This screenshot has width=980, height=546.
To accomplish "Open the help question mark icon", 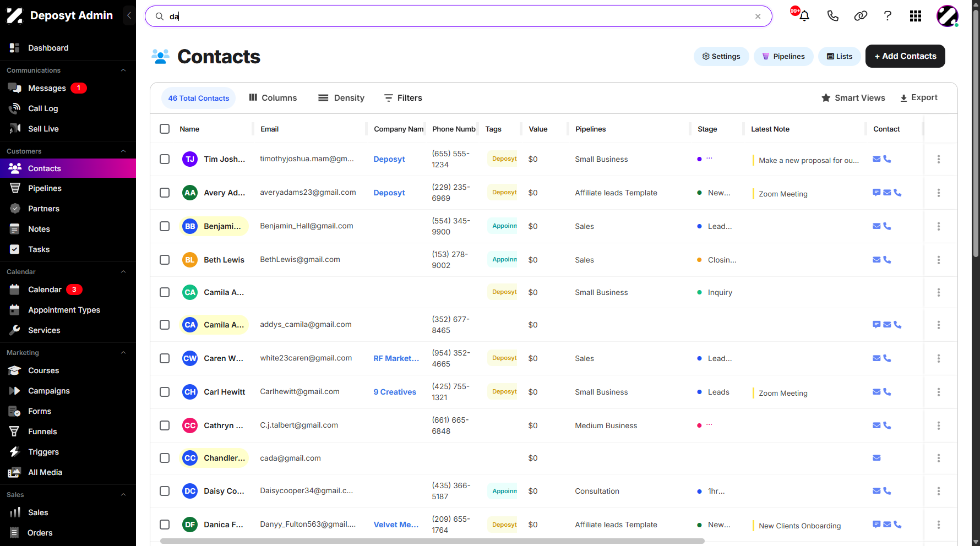I will coord(888,16).
